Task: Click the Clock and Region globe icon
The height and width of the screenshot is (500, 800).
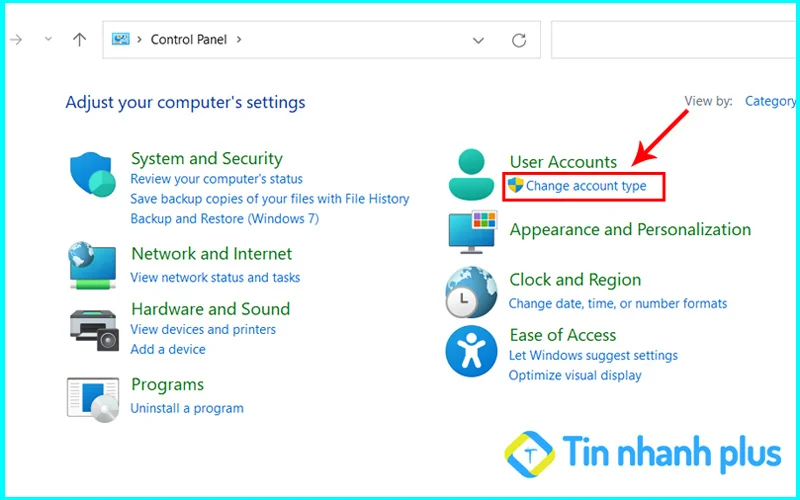Action: [x=471, y=292]
